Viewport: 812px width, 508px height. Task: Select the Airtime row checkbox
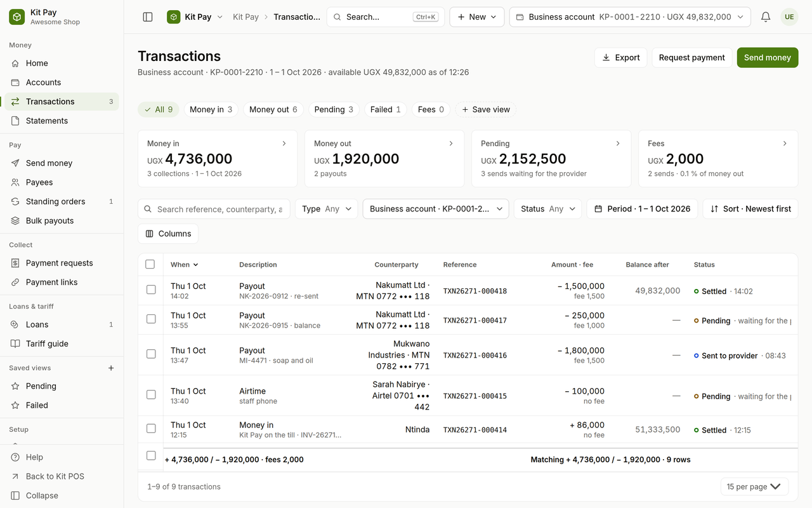click(151, 395)
